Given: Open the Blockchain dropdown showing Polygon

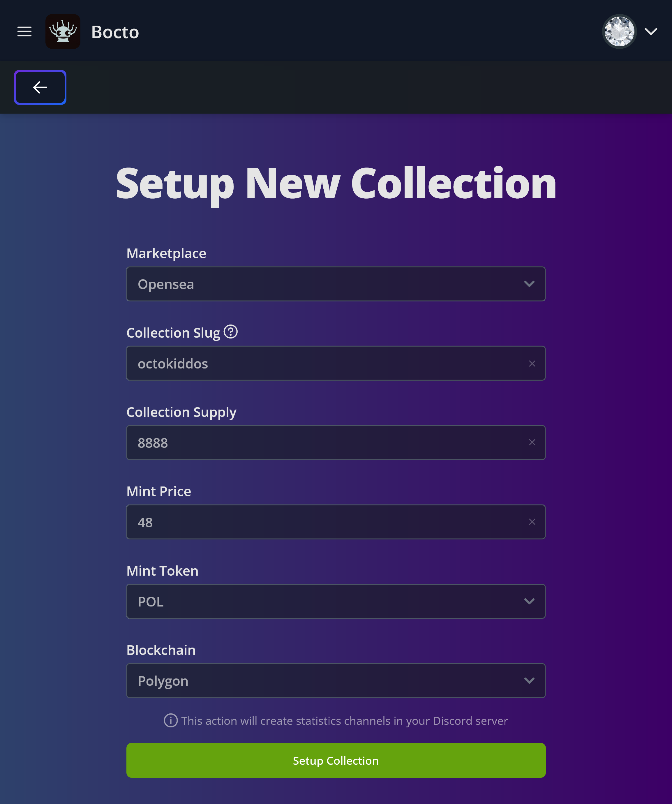Looking at the screenshot, I should pyautogui.click(x=329, y=680).
